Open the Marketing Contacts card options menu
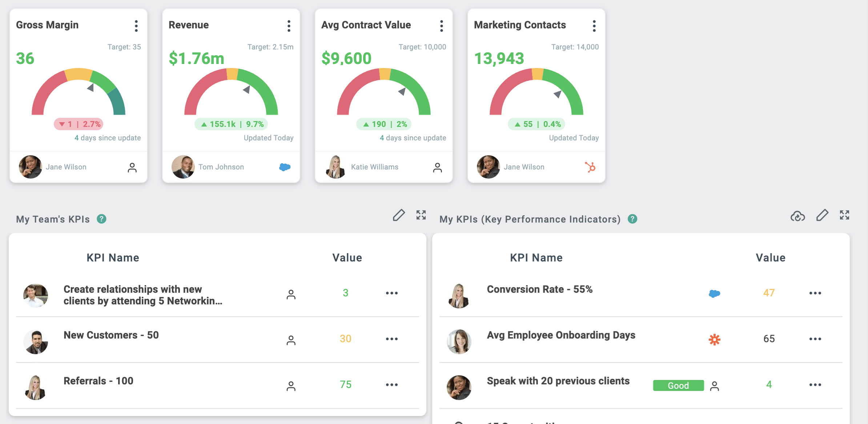868x424 pixels. tap(594, 26)
